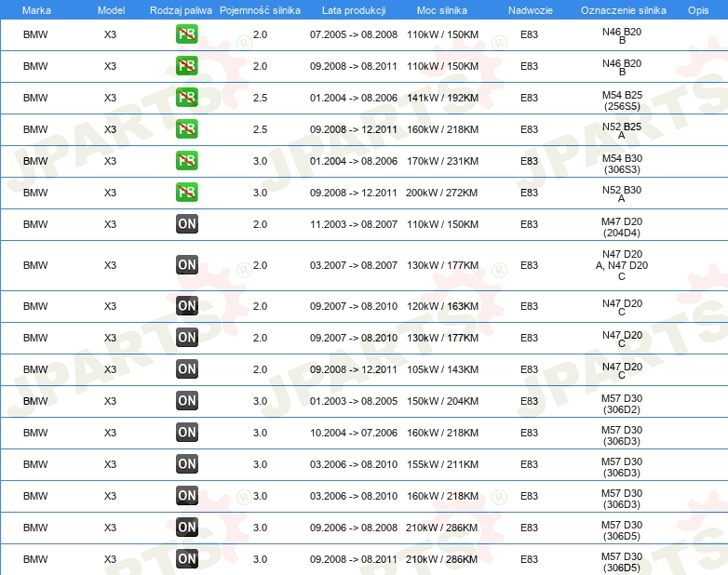
Task: Click ON icon in 130kW 09.2007 -> 08.2010 row
Action: (186, 337)
